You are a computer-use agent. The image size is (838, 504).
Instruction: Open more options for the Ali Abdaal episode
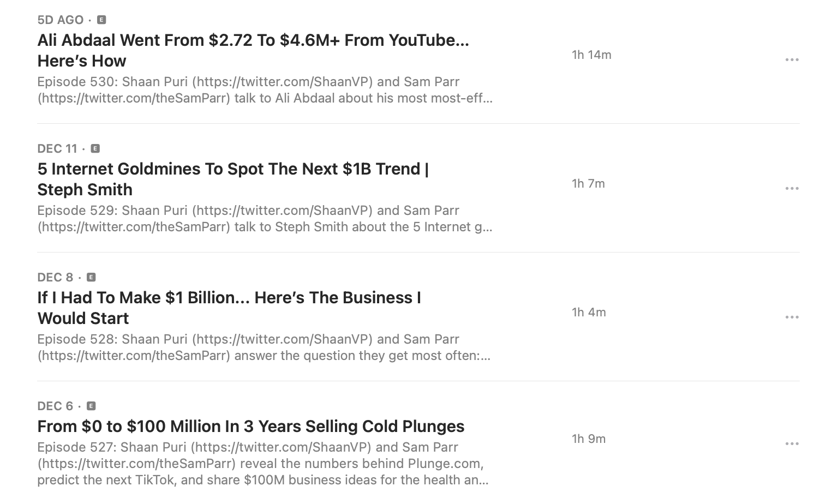click(x=792, y=59)
